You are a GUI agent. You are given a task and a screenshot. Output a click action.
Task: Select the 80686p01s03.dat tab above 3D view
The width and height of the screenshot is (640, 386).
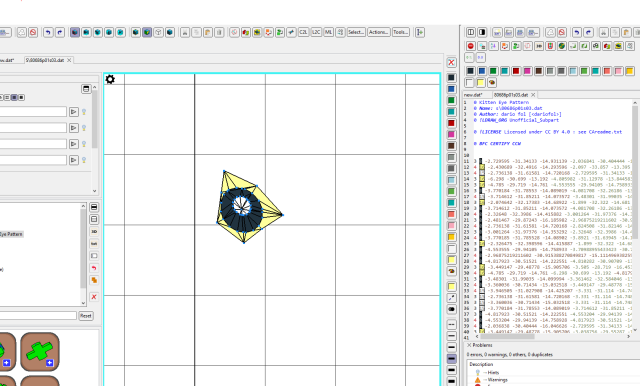(45, 60)
